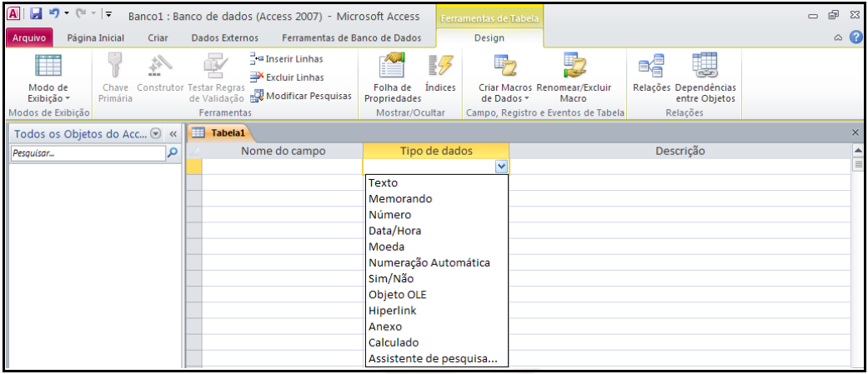
Task: Click the save icon in quick access toolbar
Action: [36, 15]
